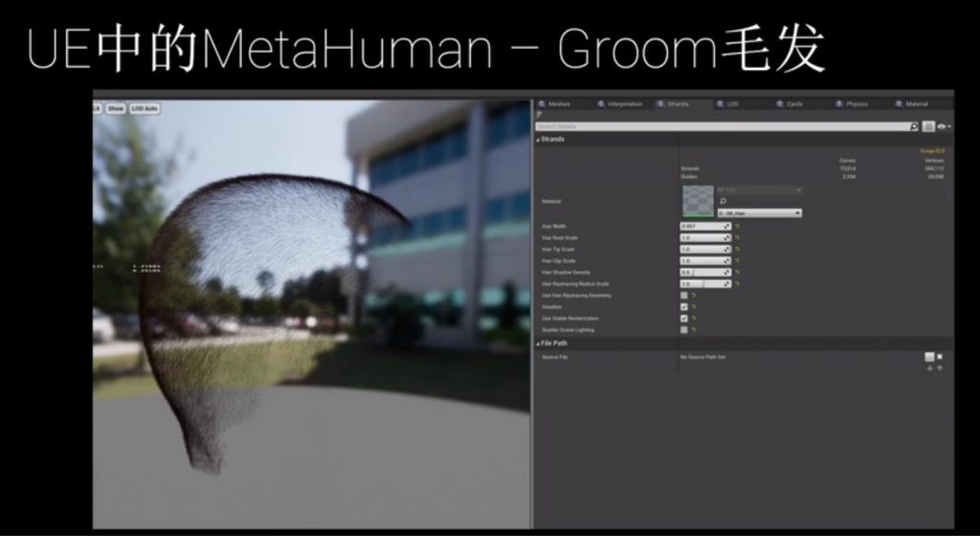Open the greyed material asset dropdown
980x536 pixels.
pos(759,190)
